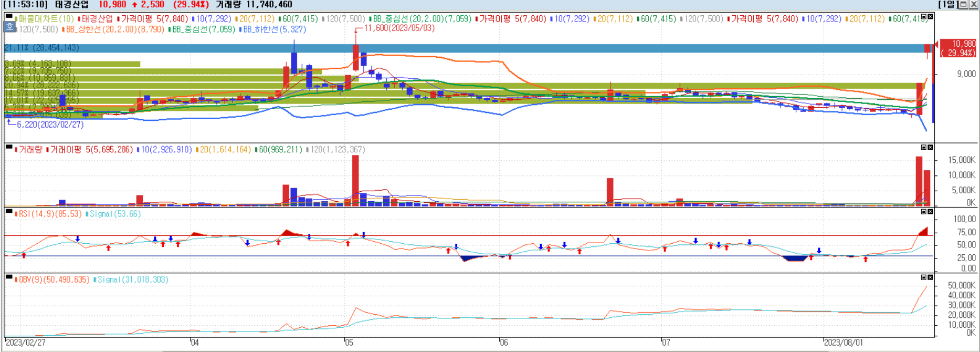
Task: Close the RSI indicator pane
Action: coord(930,212)
